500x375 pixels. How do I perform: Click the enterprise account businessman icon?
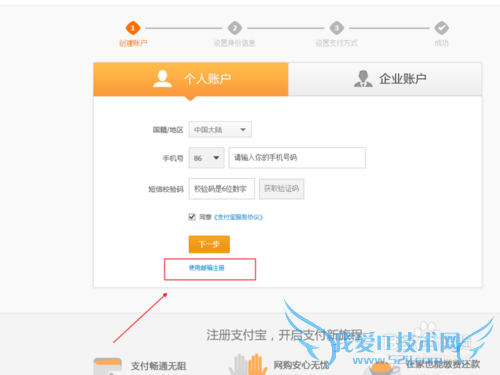(363, 79)
